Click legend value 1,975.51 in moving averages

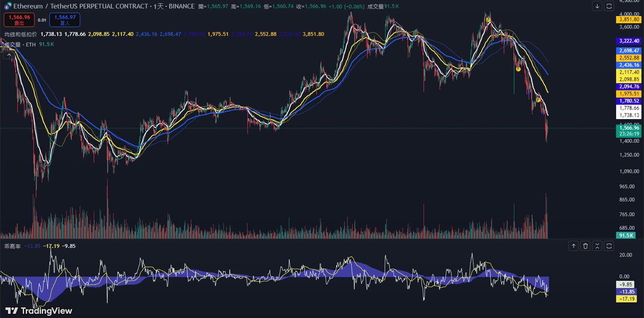[218, 34]
